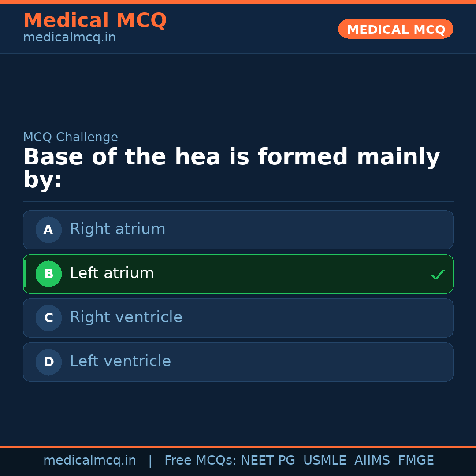The image size is (476, 476).
Task: Click the medicalmcq.in link in the footer
Action: (x=90, y=460)
